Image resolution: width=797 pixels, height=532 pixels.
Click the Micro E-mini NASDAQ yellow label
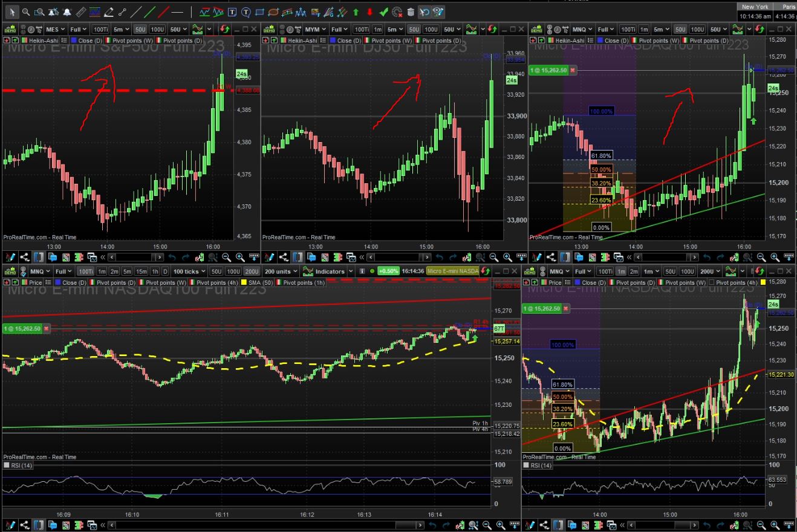(x=453, y=271)
